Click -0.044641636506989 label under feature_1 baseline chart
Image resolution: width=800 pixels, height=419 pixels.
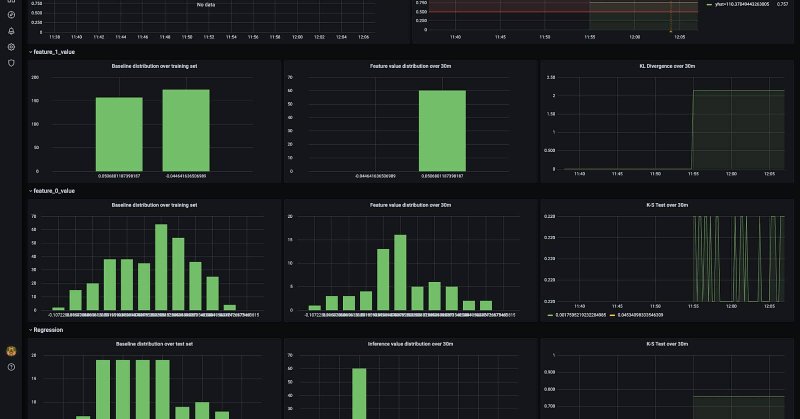click(186, 176)
